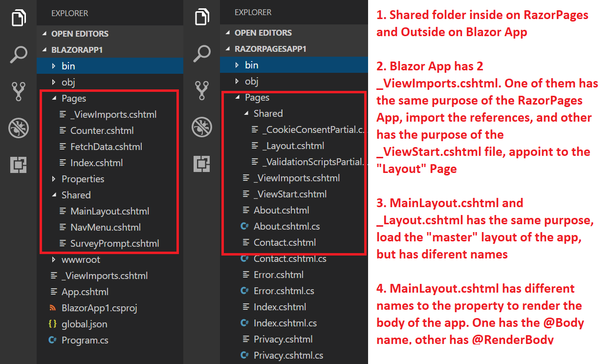Viewport: 612px width, 364px height.
Task: Open Search icon in BlazorApp1 activity bar
Action: (x=19, y=54)
